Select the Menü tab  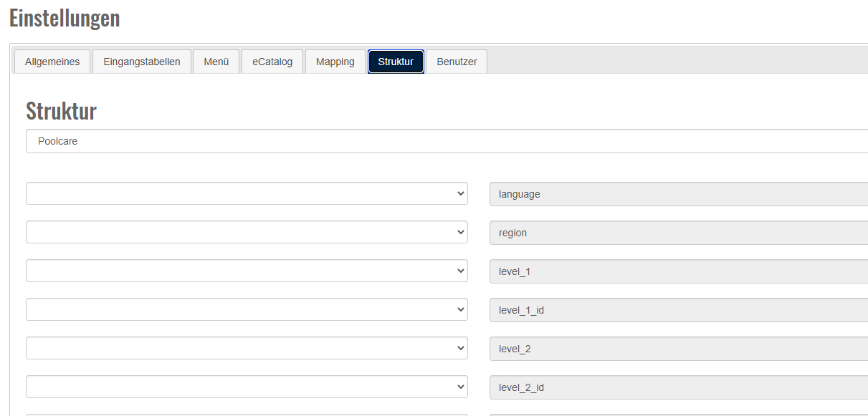[x=216, y=62]
